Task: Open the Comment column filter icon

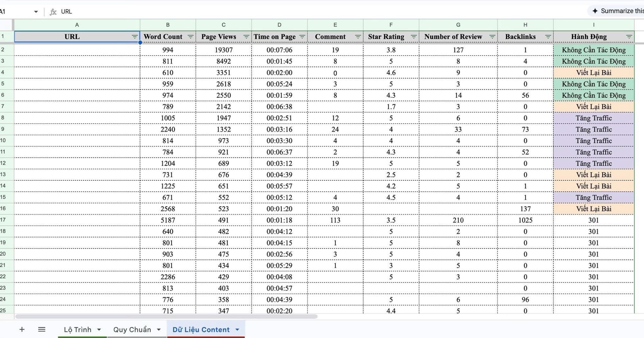Action: click(357, 37)
